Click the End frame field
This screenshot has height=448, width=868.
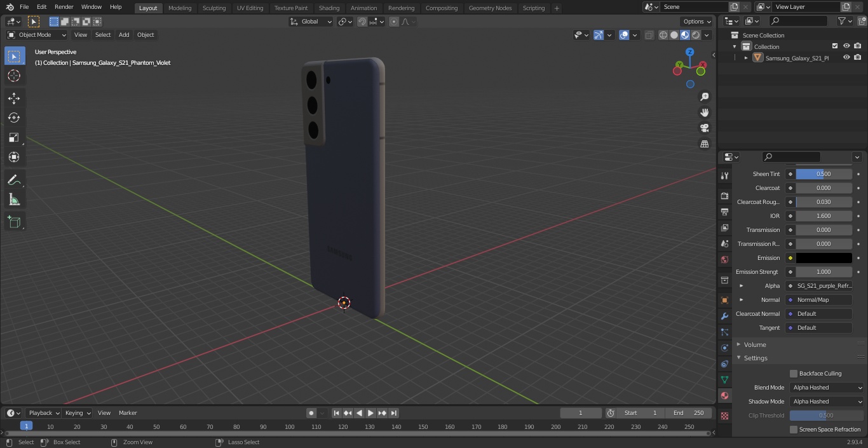point(688,413)
